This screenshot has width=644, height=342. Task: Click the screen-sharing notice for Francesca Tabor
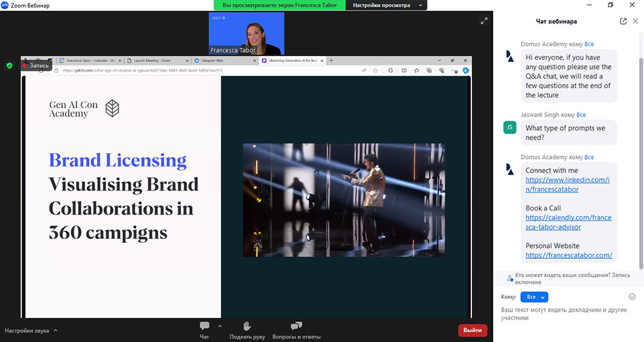(x=279, y=5)
